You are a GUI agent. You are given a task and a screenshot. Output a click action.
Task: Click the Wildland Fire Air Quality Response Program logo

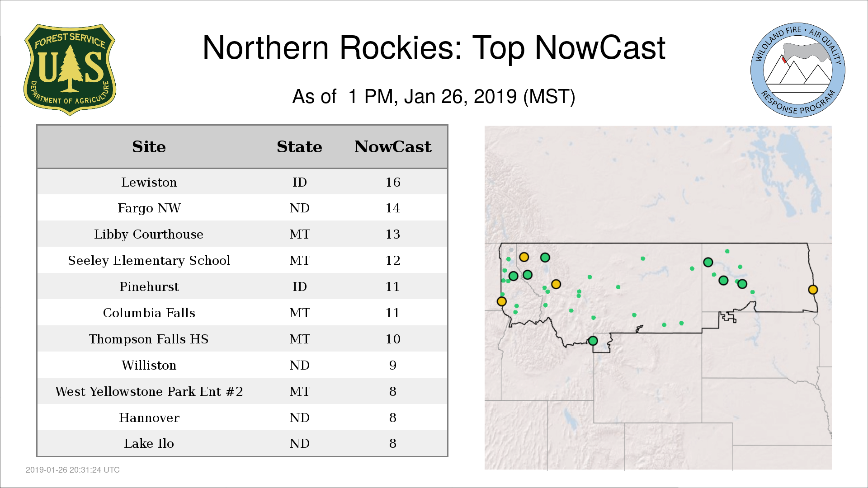(797, 70)
